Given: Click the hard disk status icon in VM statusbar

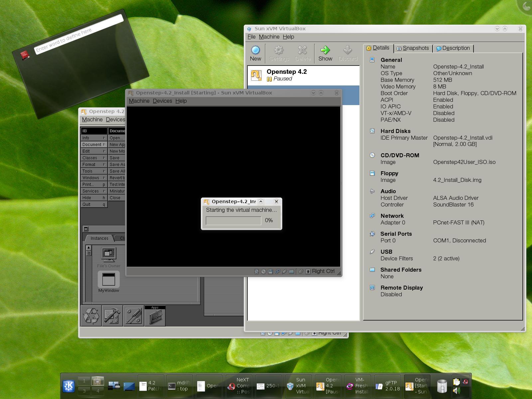Looking at the screenshot, I should point(256,271).
